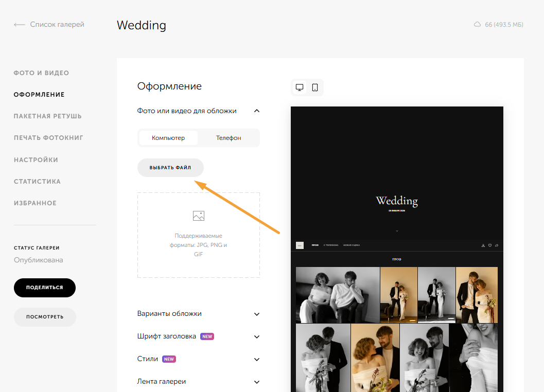Open the first black-and-white couple thumbnail
Viewport: 544px width, 392px height.
(338, 295)
